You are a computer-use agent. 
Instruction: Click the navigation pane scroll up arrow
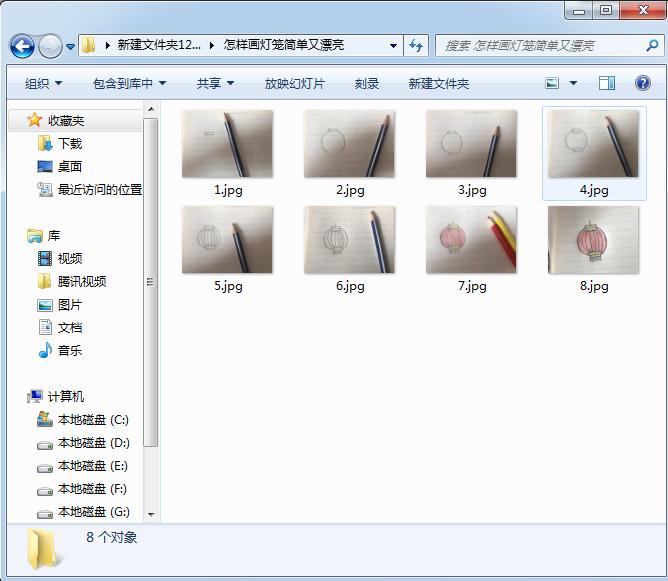pos(151,109)
